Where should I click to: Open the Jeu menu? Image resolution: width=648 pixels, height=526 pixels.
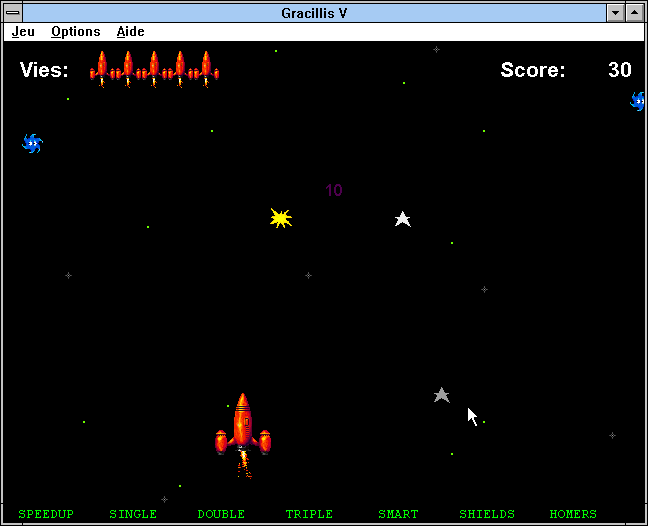click(23, 31)
